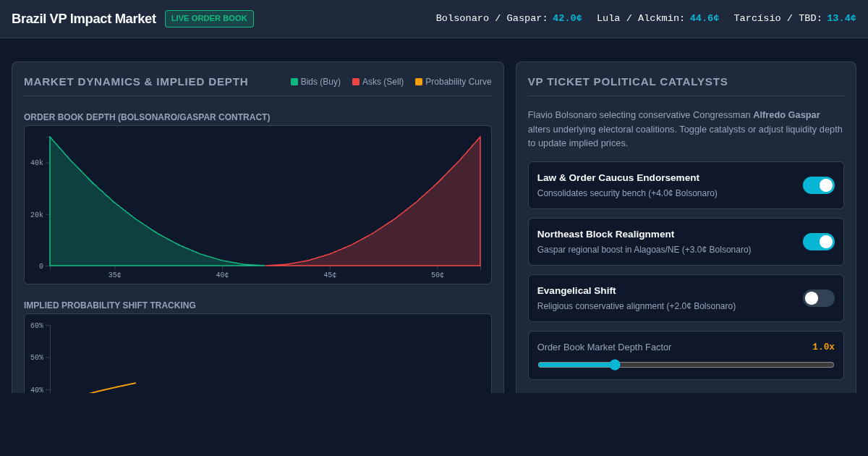This screenshot has height=456, width=868.
Task: Click the orange Probability Curve legend swatch
Action: (419, 82)
